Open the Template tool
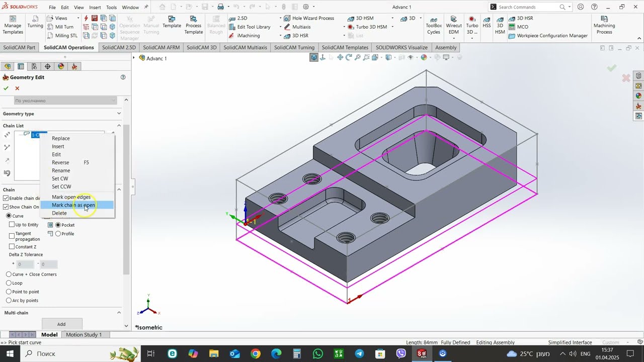The width and height of the screenshot is (644, 362). (172, 22)
